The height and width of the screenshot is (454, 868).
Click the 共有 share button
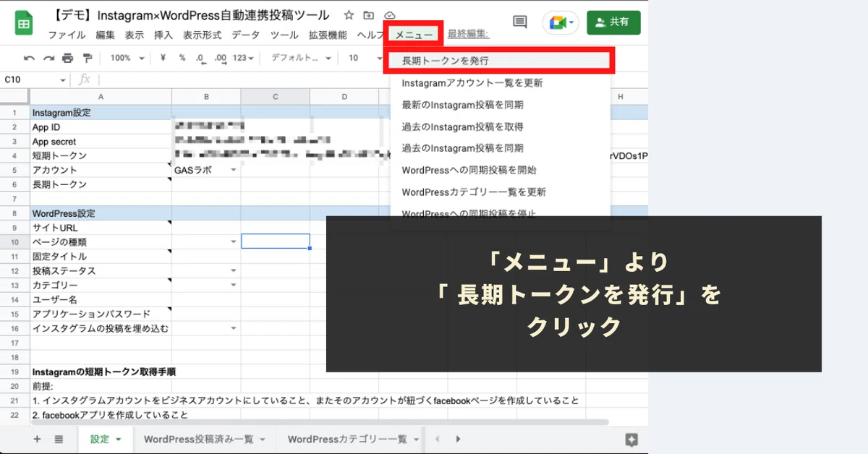point(613,22)
